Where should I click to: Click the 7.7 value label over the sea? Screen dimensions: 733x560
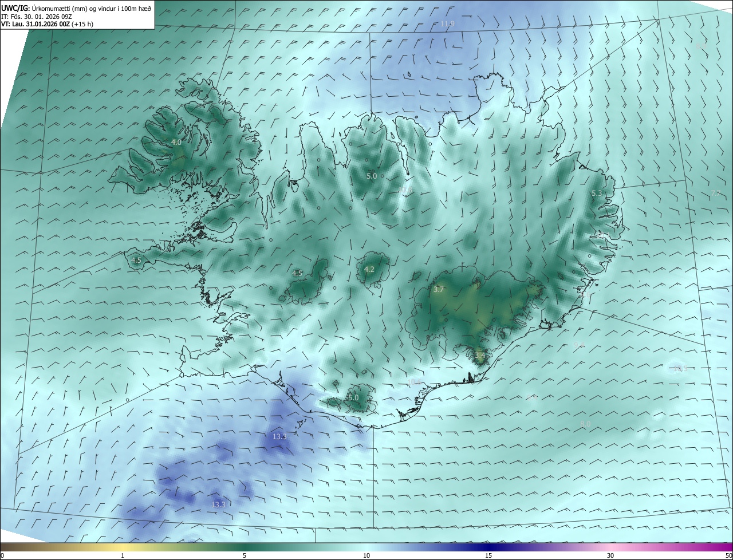pos(716,194)
